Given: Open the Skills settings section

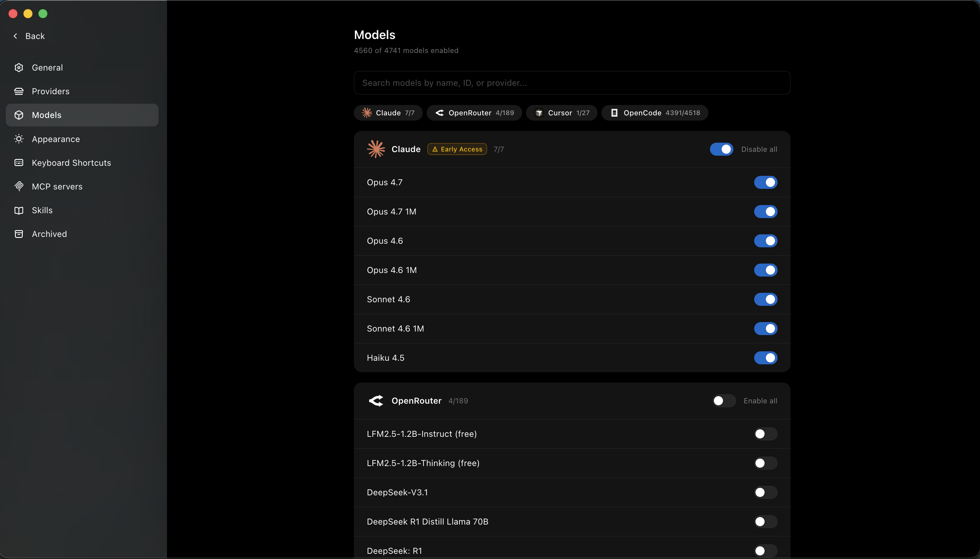Looking at the screenshot, I should [82, 210].
